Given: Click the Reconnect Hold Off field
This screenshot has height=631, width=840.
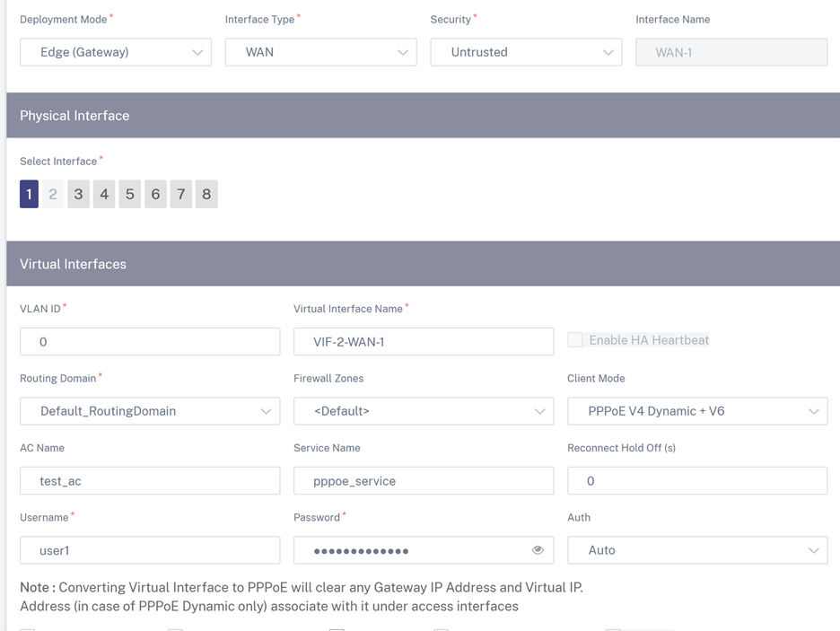Looking at the screenshot, I should [697, 480].
